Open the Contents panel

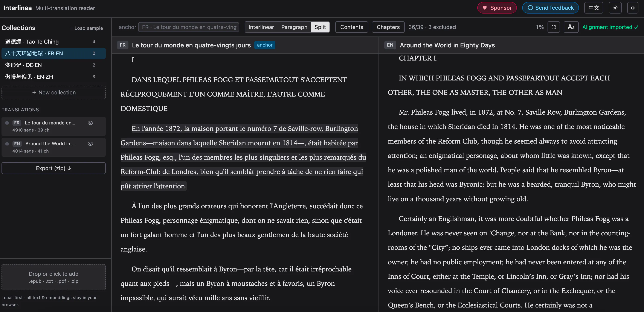[x=351, y=27]
